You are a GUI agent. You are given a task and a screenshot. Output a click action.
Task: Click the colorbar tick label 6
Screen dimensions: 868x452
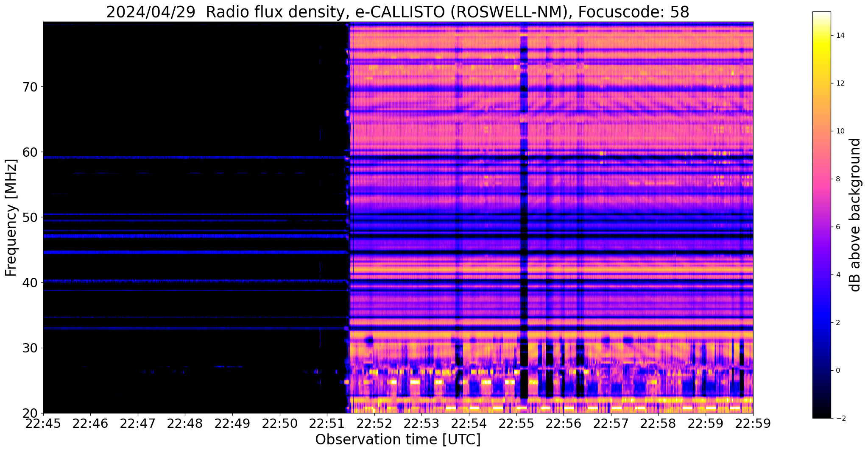click(837, 227)
